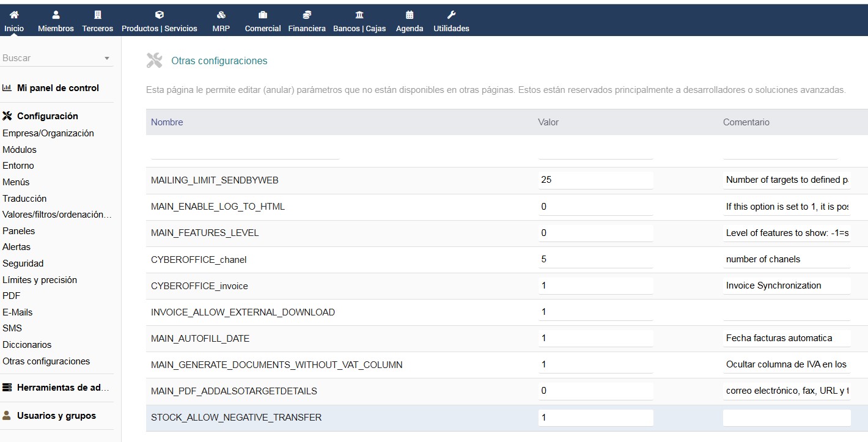Screen dimensions: 868x442
Task: Edit comment 'Number of targets to defined'
Action: (x=787, y=180)
